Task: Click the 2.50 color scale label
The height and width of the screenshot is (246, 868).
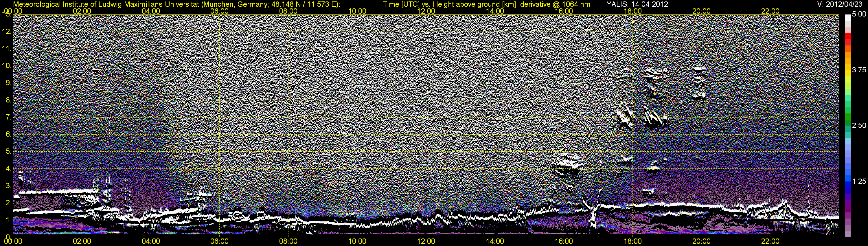Action: pyautogui.click(x=859, y=126)
